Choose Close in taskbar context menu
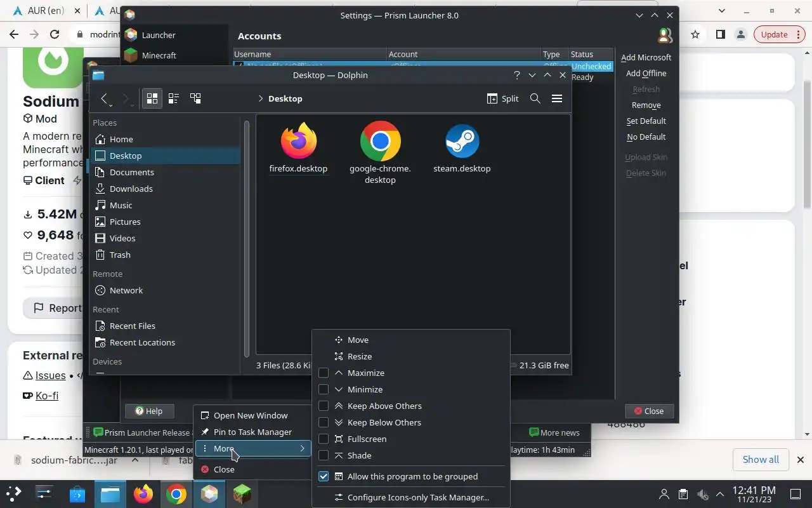The height and width of the screenshot is (508, 812). tap(252, 469)
